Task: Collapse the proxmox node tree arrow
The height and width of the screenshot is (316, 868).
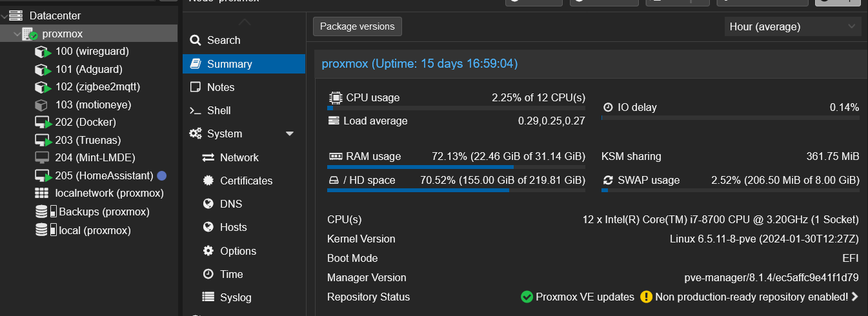Action: pyautogui.click(x=15, y=34)
